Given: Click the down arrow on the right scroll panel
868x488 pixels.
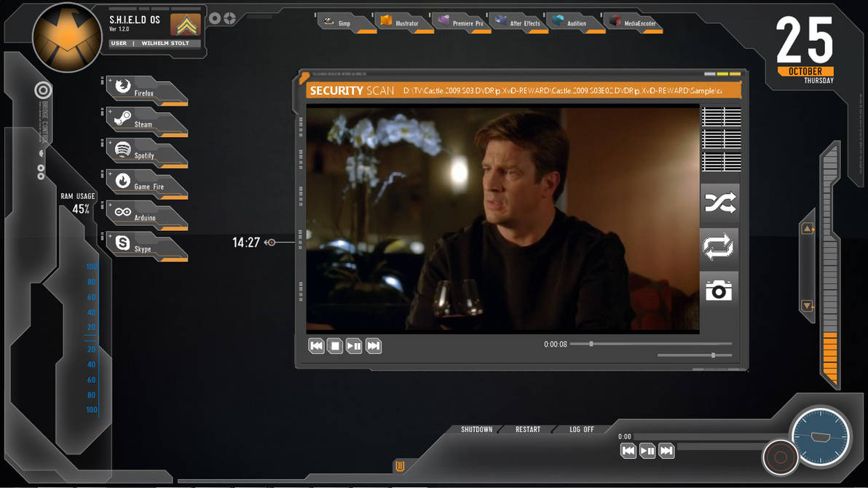Looking at the screenshot, I should pyautogui.click(x=808, y=307).
